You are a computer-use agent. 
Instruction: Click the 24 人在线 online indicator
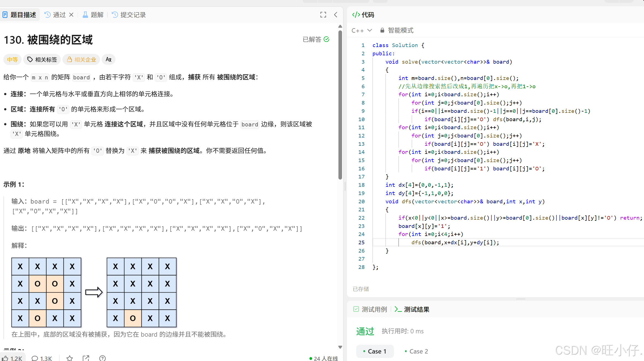click(324, 358)
